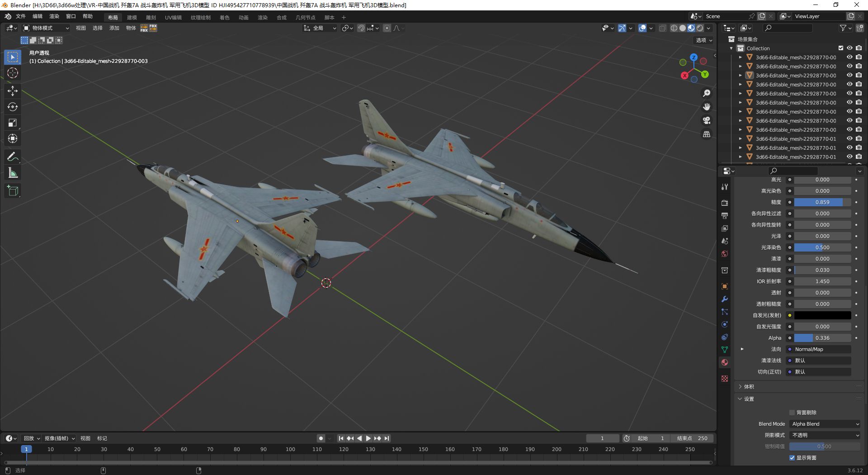Toggle perspective/orthographic grid icon in viewport

(x=707, y=134)
